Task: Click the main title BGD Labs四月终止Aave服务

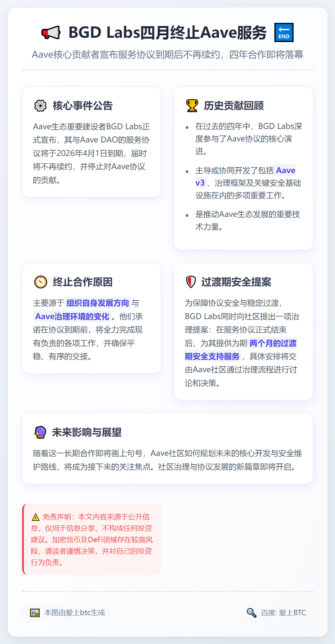Action: coord(167,32)
